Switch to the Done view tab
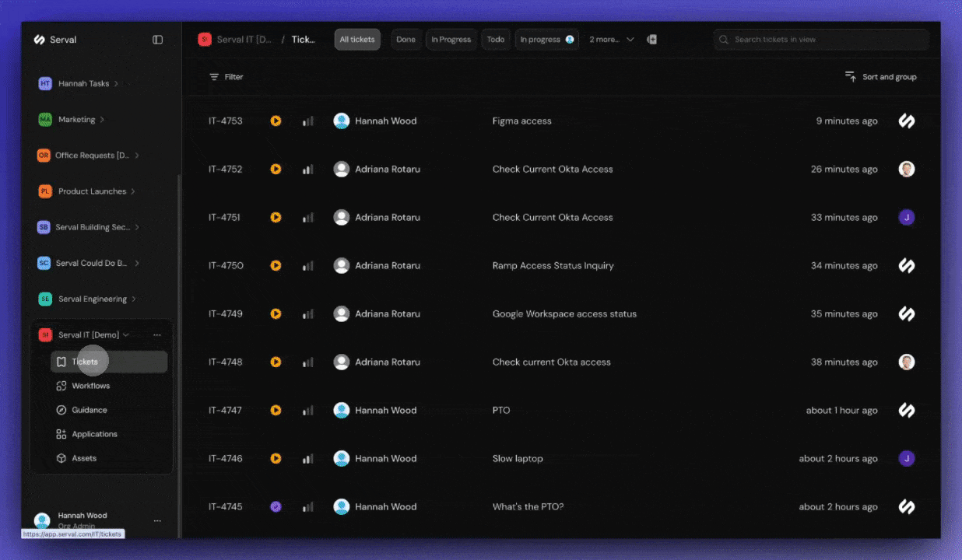 coord(406,40)
